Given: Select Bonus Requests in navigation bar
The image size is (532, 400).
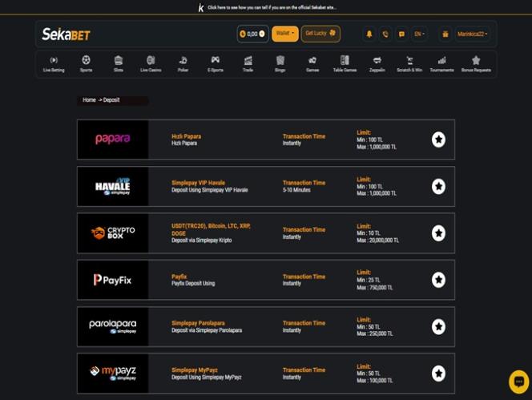Looking at the screenshot, I should click(x=476, y=64).
